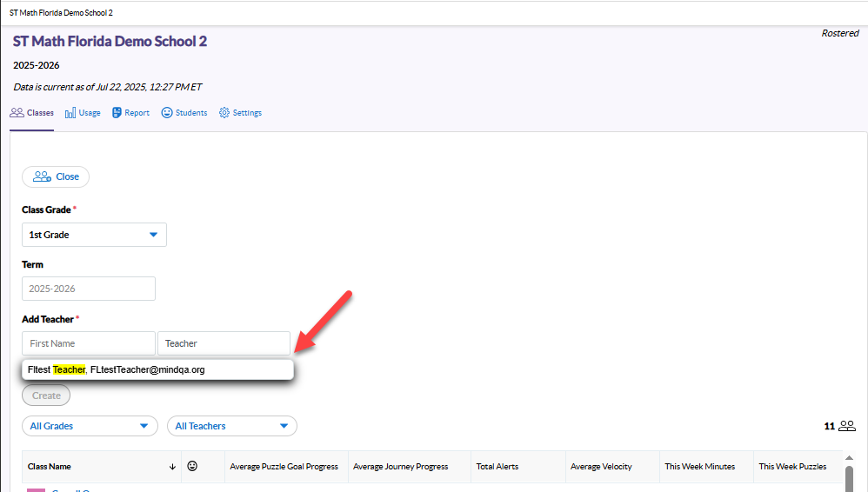
Task: Select the Fltest Teacher suggestion
Action: [x=157, y=369]
